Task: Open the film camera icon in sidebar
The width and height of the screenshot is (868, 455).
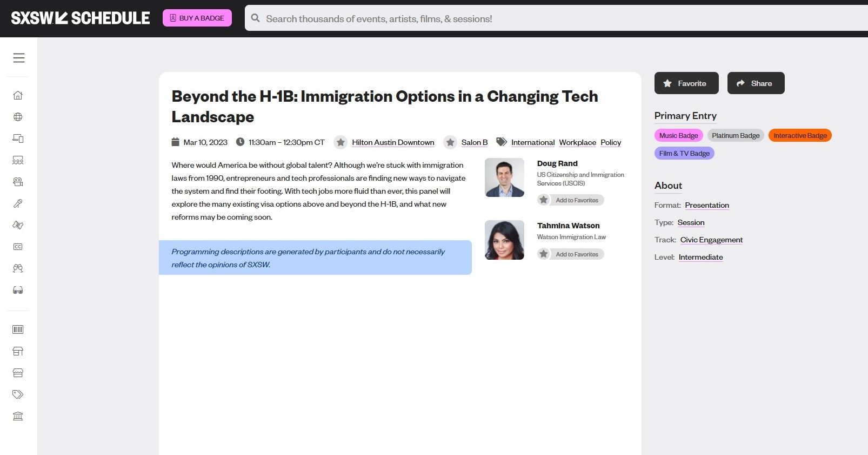Action: tap(18, 182)
